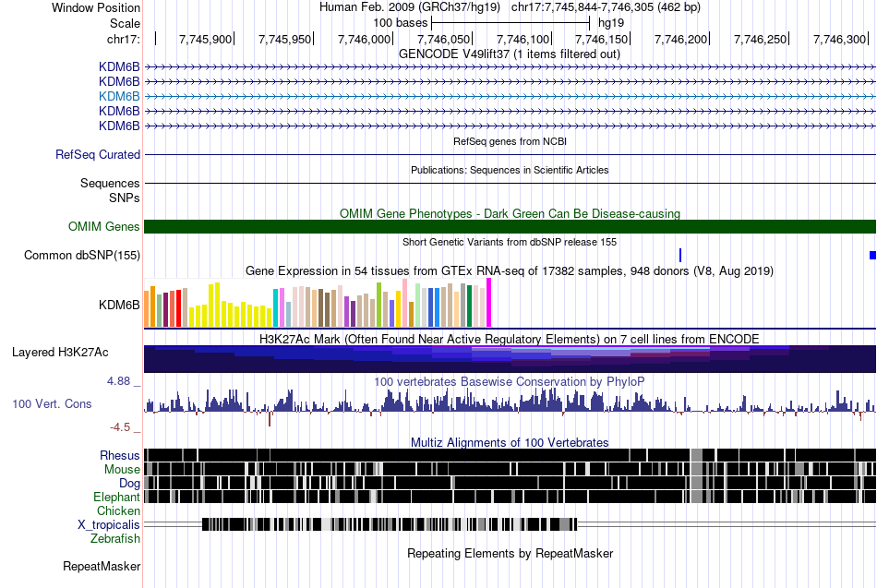
Task: Click the chr17:7,745,844-7,746,305 position text
Action: click(x=606, y=7)
